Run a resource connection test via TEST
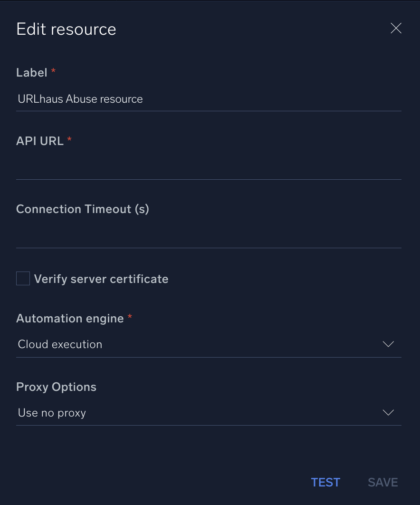 [x=325, y=482]
